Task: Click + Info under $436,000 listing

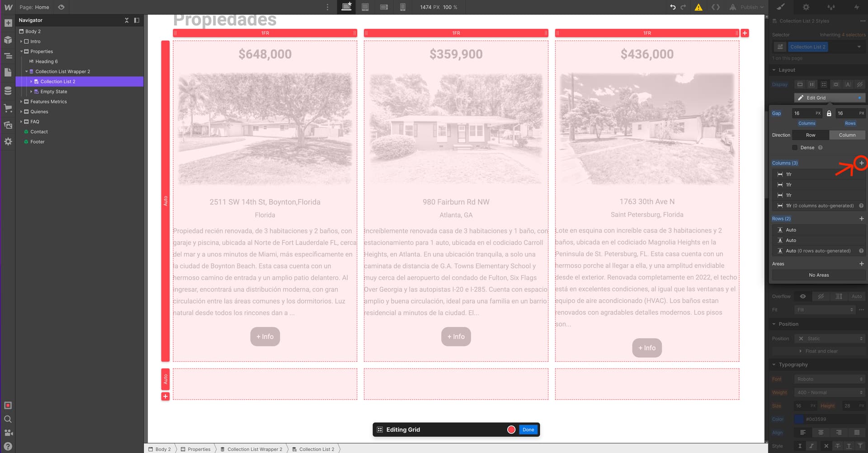Action: pyautogui.click(x=647, y=348)
